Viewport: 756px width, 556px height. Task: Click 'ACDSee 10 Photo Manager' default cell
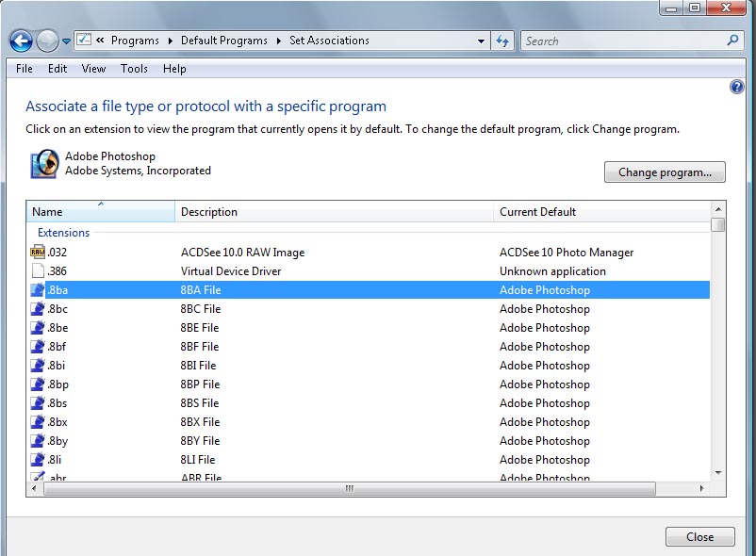click(567, 252)
